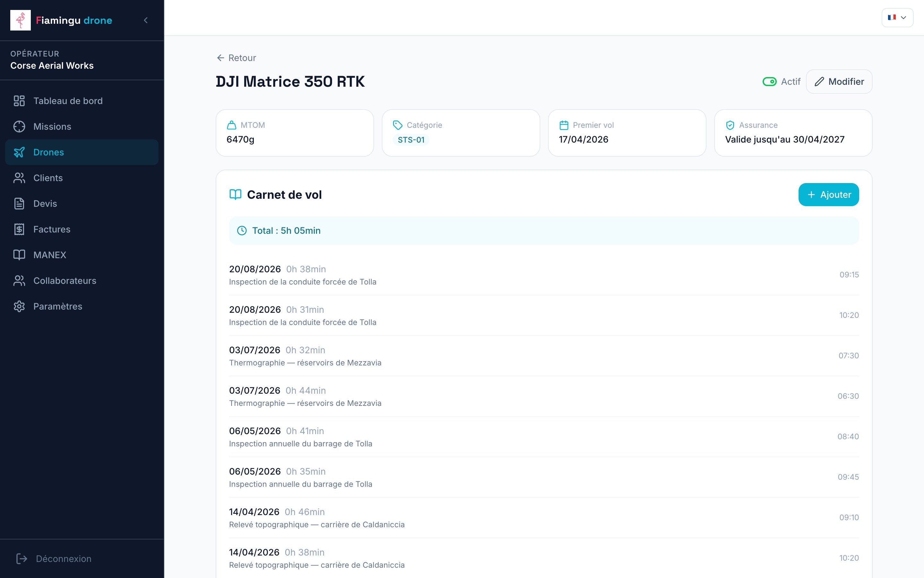Screen dimensions: 924x578
Task: Click the Clients people icon
Action: point(19,178)
